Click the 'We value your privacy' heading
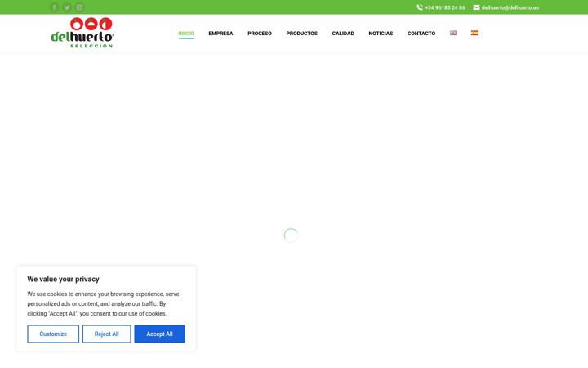The image size is (588, 368). 63,279
